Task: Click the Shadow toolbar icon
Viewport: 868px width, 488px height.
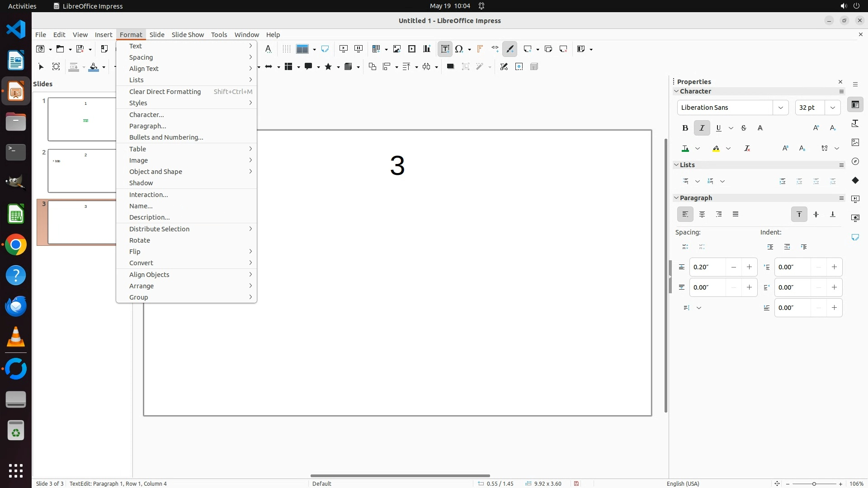Action: pos(450,67)
